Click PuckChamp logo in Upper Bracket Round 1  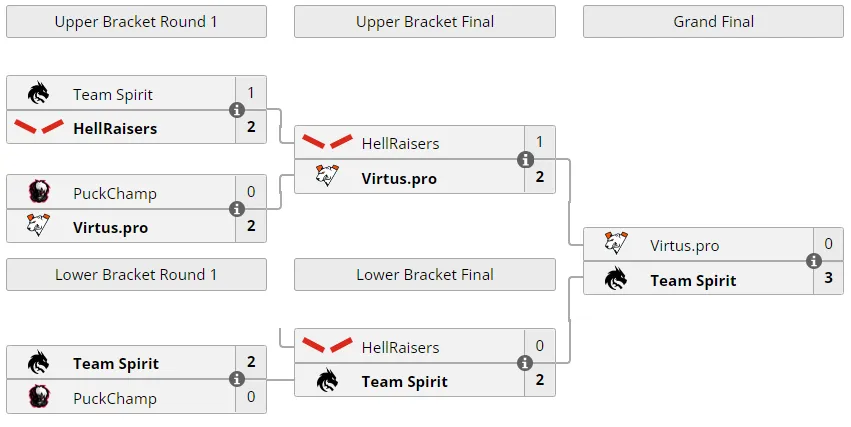tap(39, 192)
